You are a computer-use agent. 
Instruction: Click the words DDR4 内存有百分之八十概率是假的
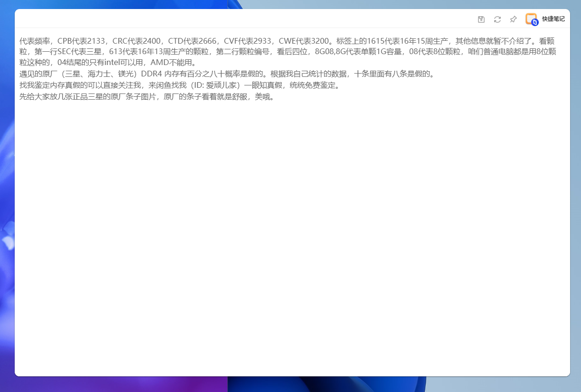[202, 74]
